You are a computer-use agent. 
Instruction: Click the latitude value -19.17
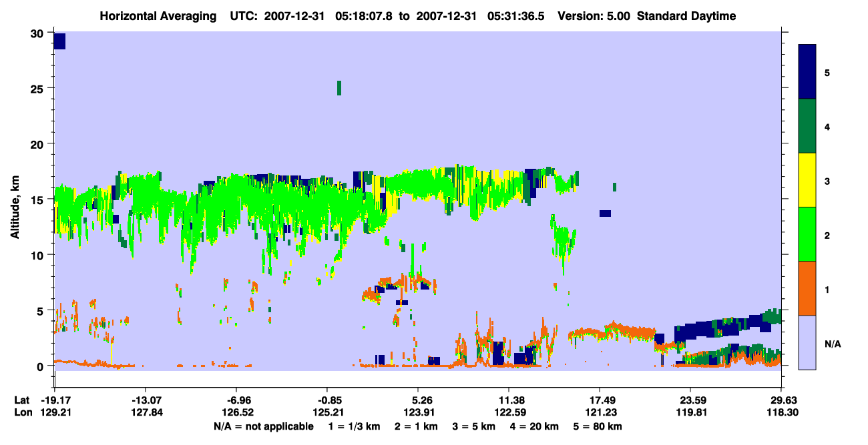coord(55,401)
